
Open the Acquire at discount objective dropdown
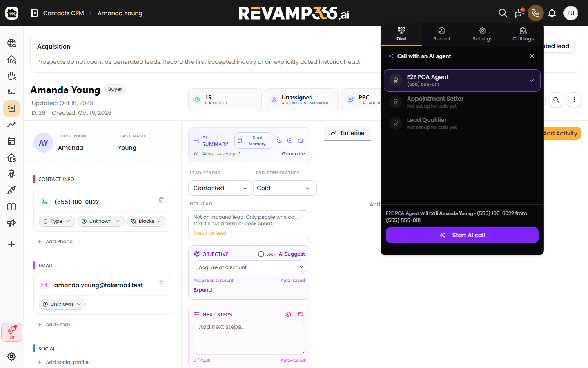(x=249, y=267)
